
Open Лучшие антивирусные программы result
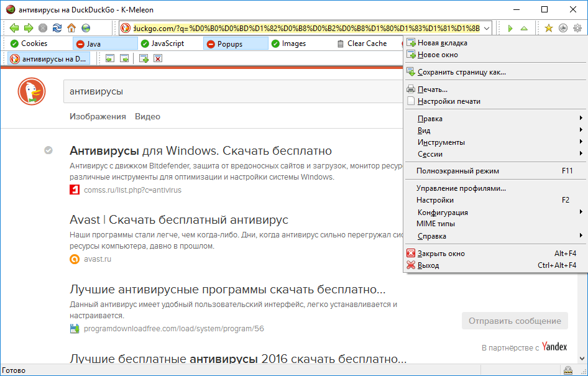pos(227,290)
